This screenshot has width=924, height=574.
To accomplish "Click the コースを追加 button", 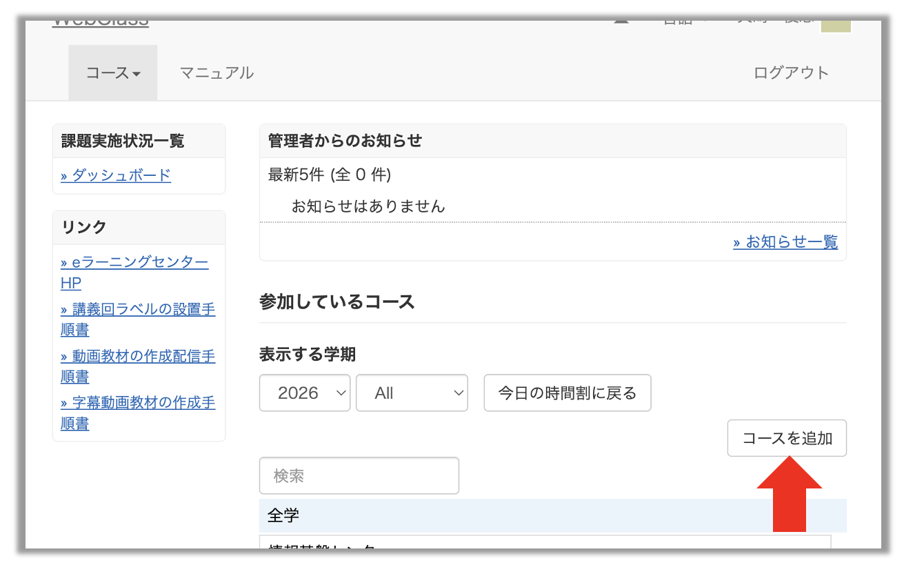I will [787, 438].
